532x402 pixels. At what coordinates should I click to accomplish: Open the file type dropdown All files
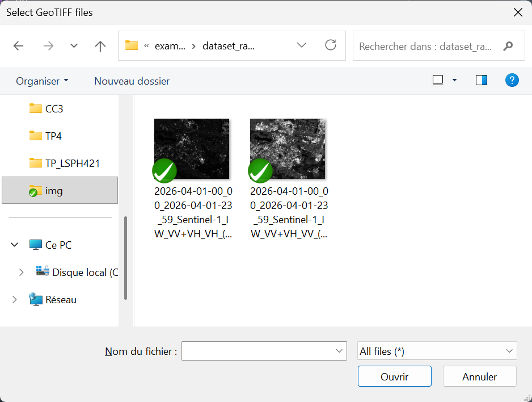[x=436, y=351]
